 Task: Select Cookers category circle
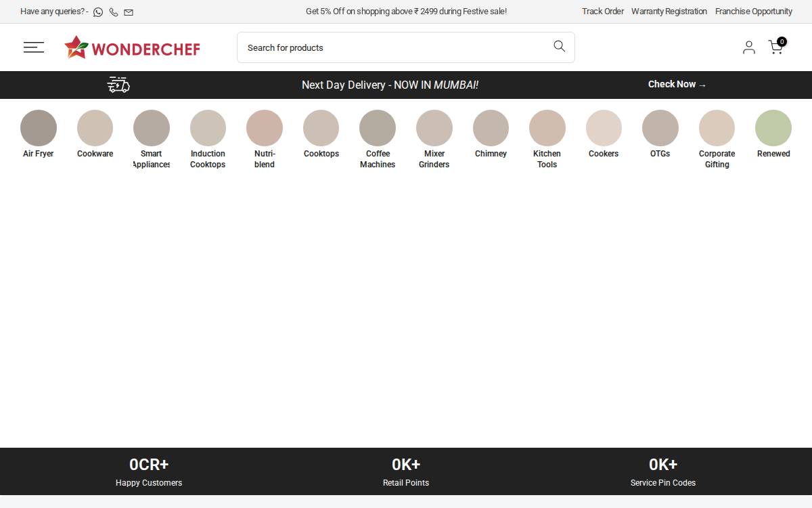604,128
